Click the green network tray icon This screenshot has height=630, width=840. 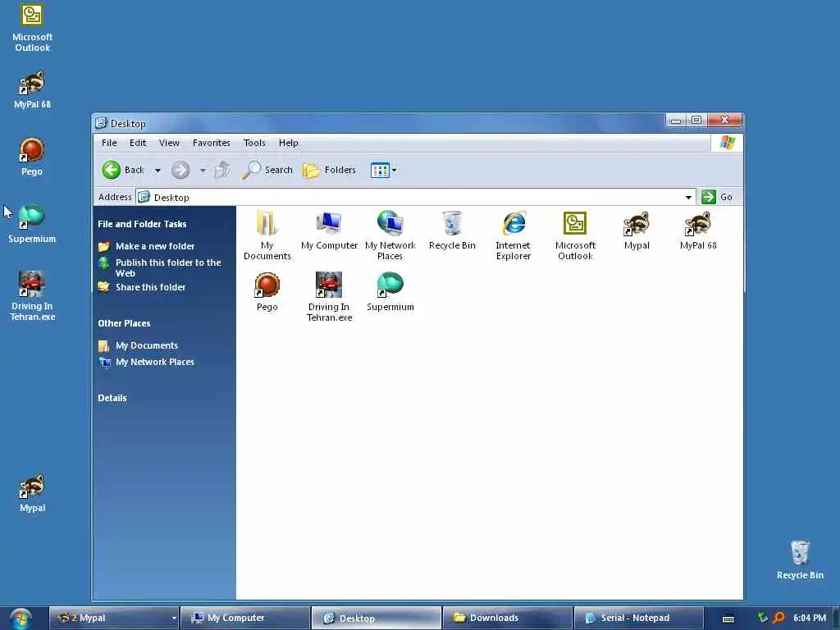(762, 618)
